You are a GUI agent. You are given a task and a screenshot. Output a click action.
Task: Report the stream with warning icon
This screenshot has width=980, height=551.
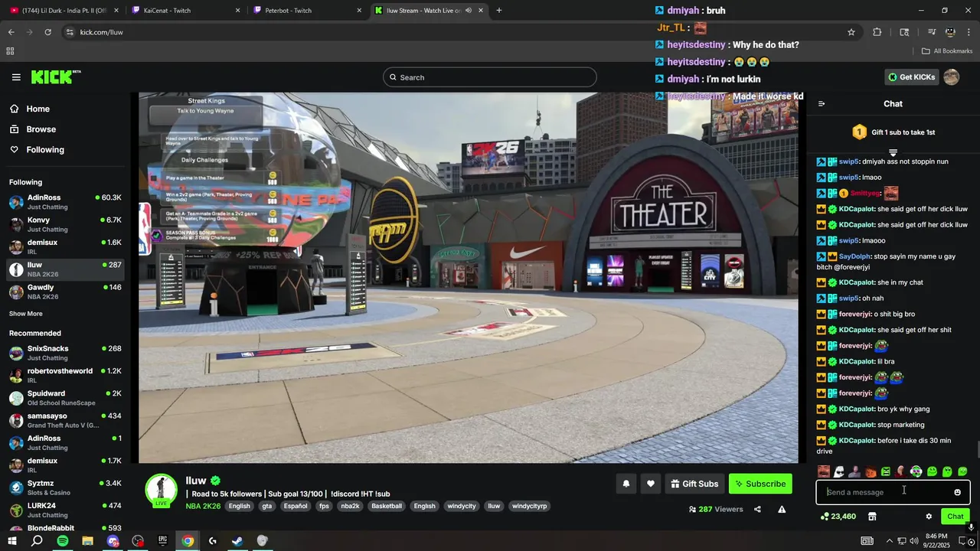pos(782,509)
